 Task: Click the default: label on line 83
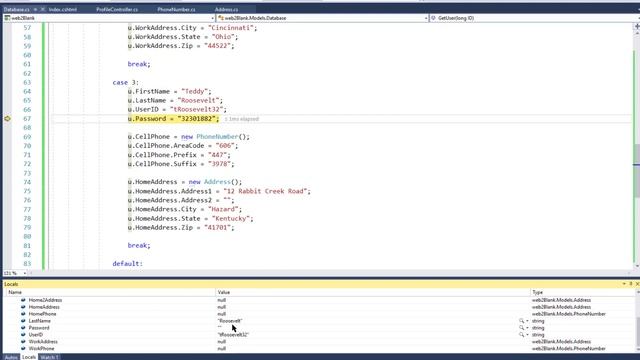128,264
